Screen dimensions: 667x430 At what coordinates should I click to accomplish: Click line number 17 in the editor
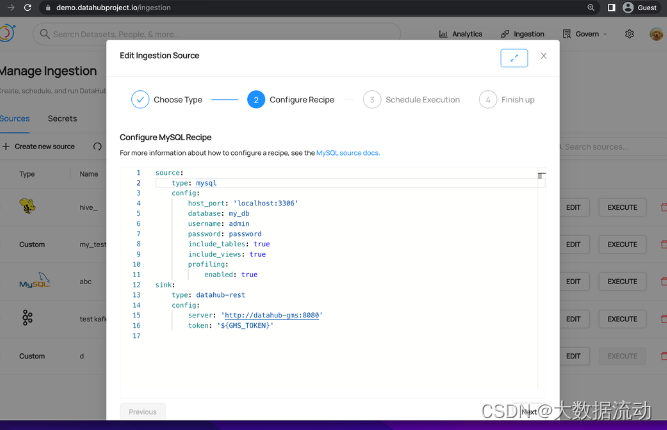(x=136, y=336)
